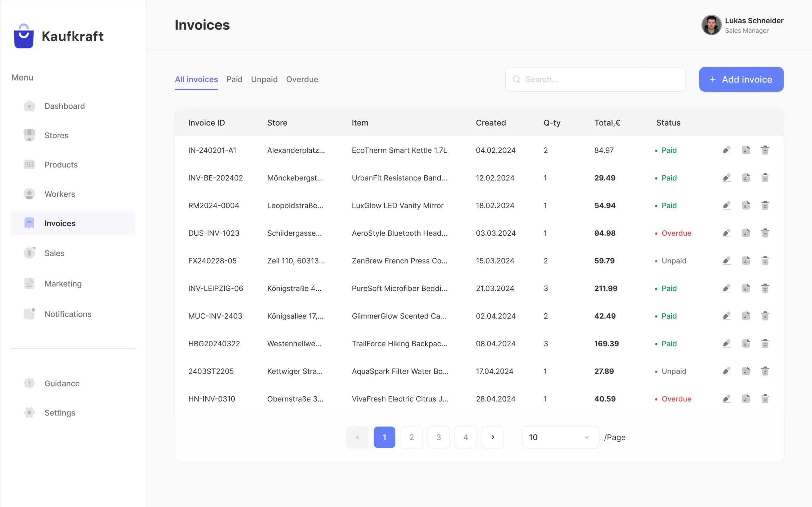Delete invoice HN-INV-0310 with the trash icon
The height and width of the screenshot is (507, 812).
(x=765, y=399)
